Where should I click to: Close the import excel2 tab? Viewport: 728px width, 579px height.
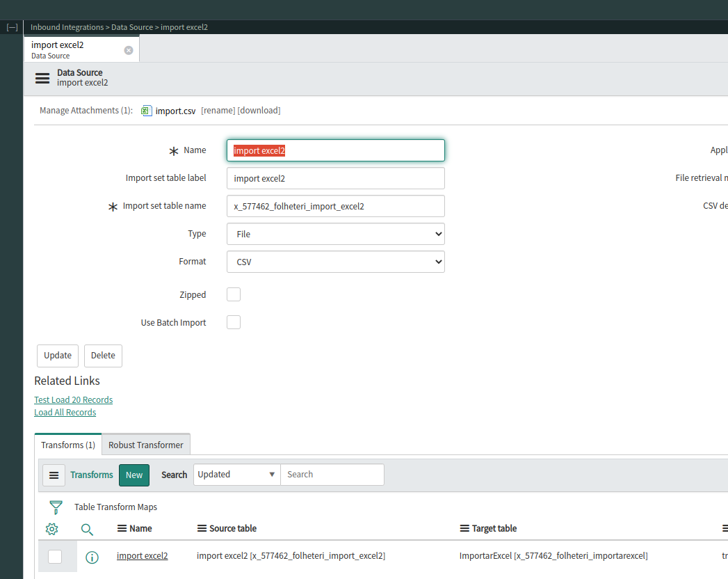click(129, 50)
